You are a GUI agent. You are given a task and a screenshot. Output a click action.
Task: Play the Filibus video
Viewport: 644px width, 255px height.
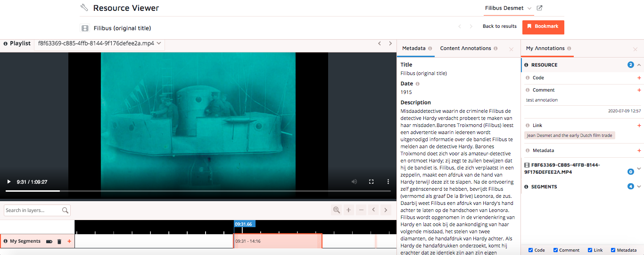[8, 182]
